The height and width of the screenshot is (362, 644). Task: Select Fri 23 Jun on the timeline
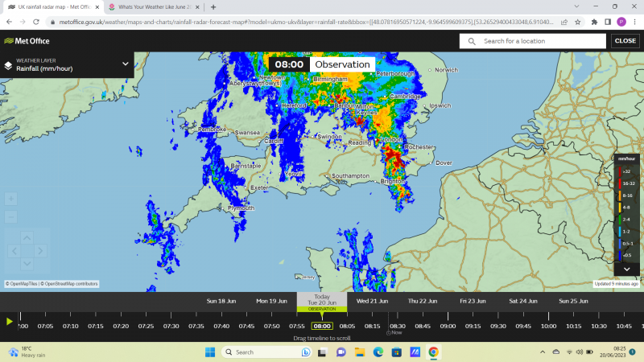473,301
